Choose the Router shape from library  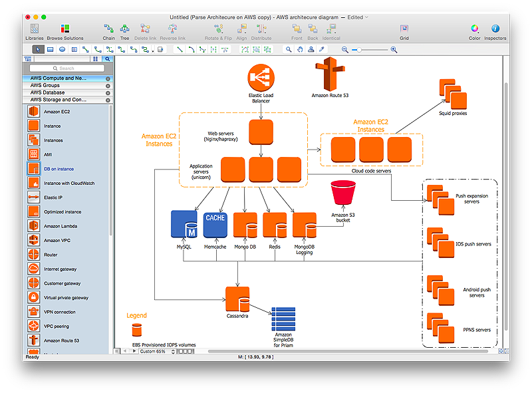coord(34,255)
